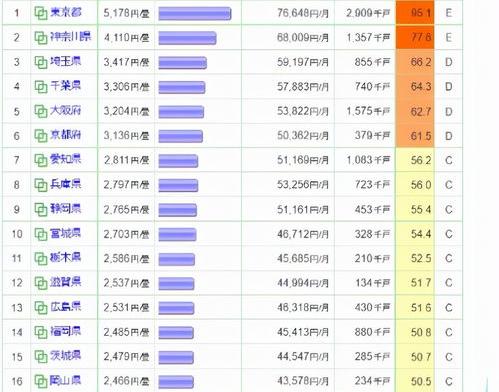Click the yellow 56.2 score cell
Image resolution: width=499 pixels, height=392 pixels.
pos(415,160)
